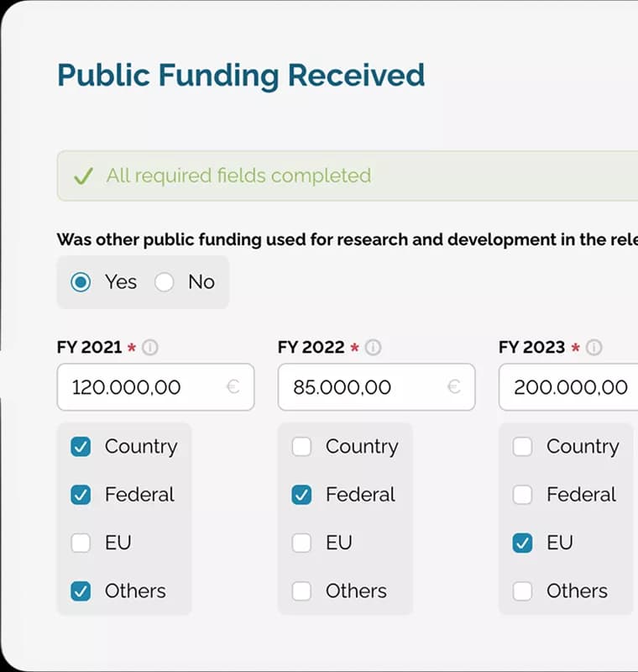The width and height of the screenshot is (638, 672).
Task: Uncheck Country under FY 2021
Action: 81,447
